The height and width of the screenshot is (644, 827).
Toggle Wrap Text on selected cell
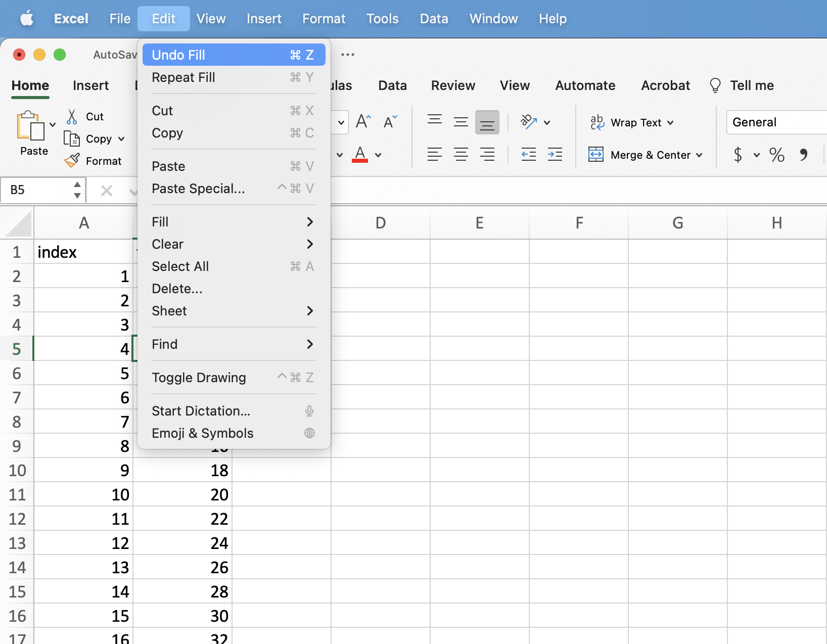click(632, 123)
